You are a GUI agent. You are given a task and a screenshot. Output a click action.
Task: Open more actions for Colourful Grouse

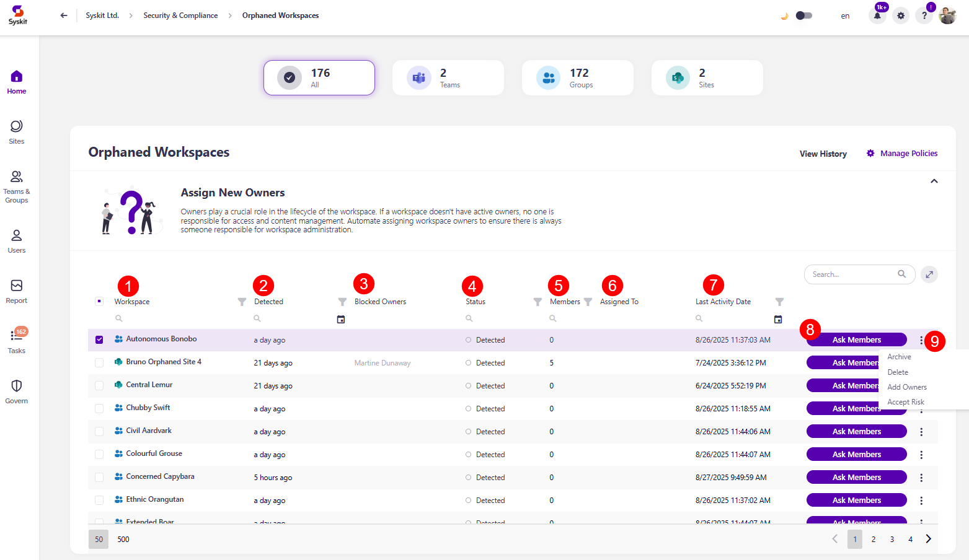pos(921,455)
